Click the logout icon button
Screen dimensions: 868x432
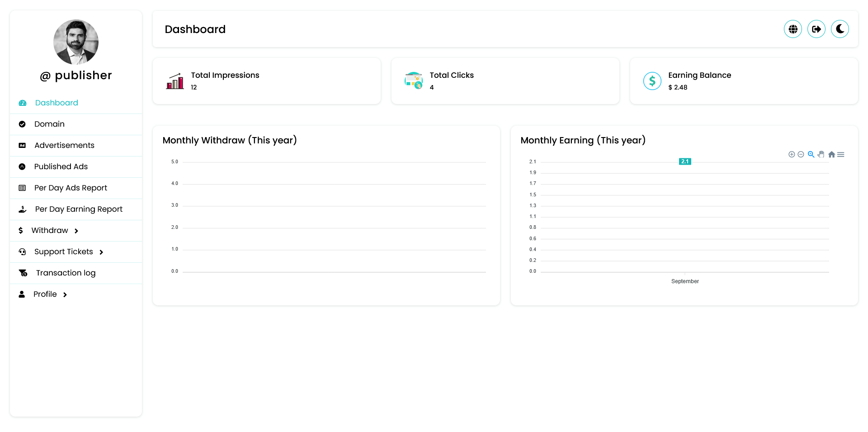[x=816, y=29]
